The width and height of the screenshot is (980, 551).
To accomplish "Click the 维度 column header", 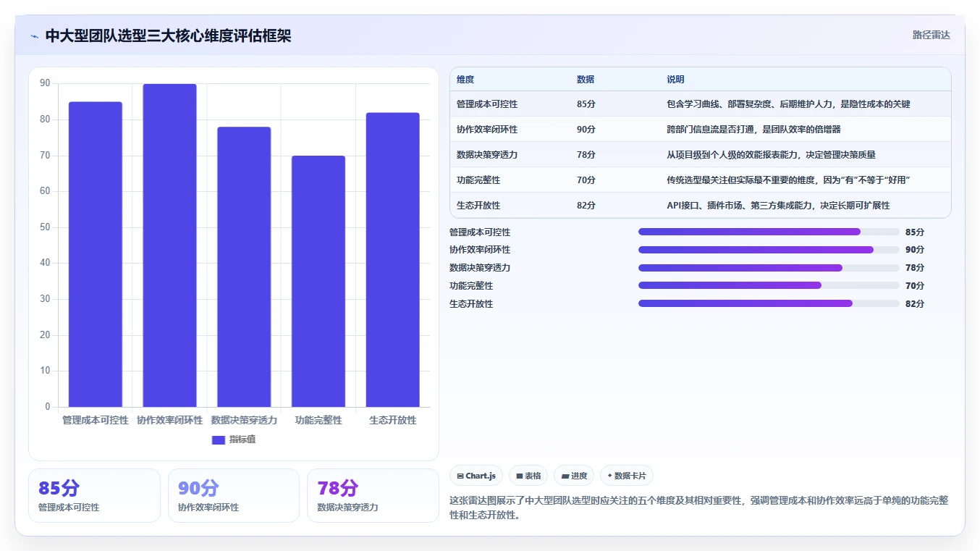I will 465,80.
